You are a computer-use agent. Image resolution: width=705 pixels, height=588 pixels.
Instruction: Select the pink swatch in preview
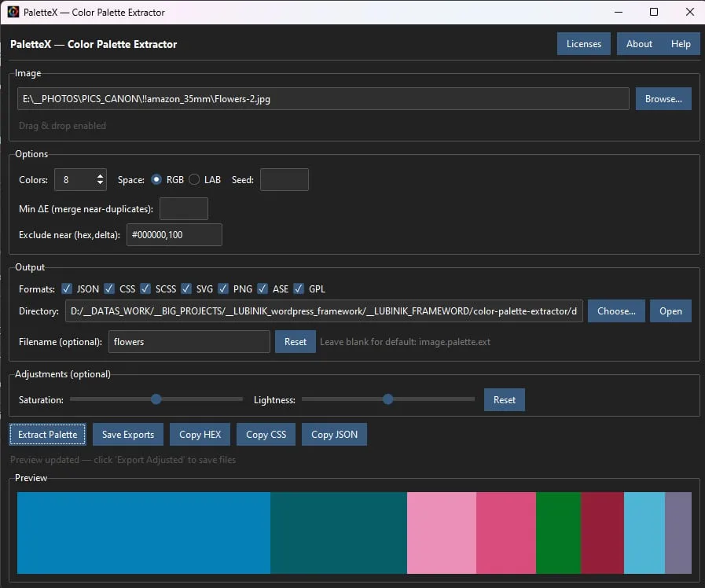tap(441, 533)
